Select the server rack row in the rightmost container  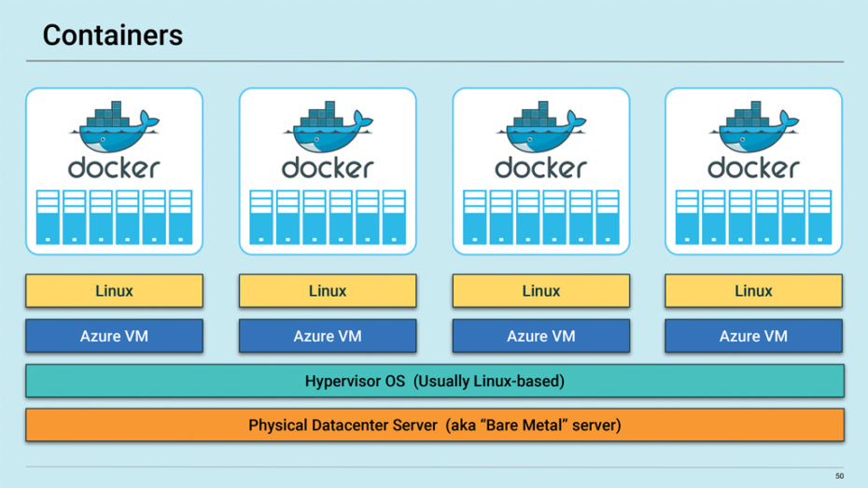click(753, 217)
